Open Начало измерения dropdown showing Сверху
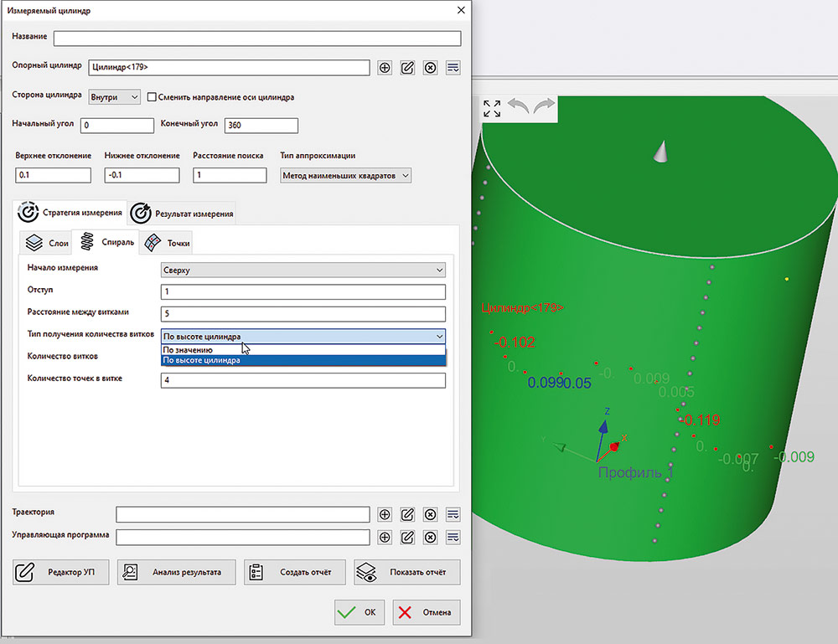The height and width of the screenshot is (644, 838). click(x=303, y=270)
